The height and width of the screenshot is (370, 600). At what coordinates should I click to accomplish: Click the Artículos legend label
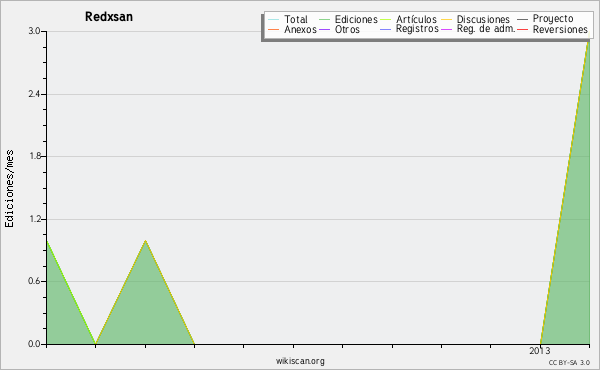click(416, 19)
